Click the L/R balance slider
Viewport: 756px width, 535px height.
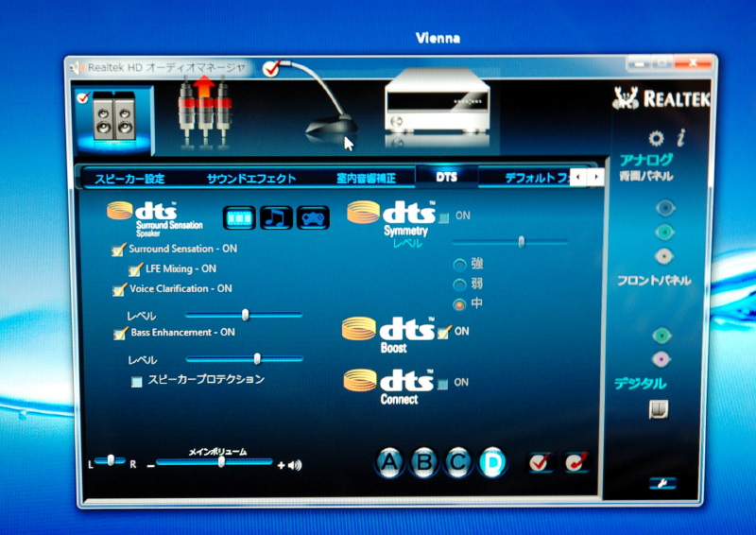tap(110, 460)
